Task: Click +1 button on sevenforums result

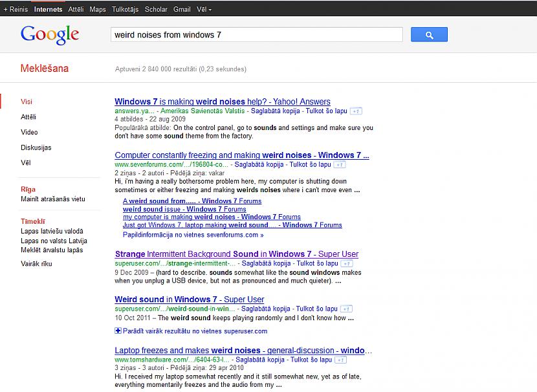Action: (340, 165)
